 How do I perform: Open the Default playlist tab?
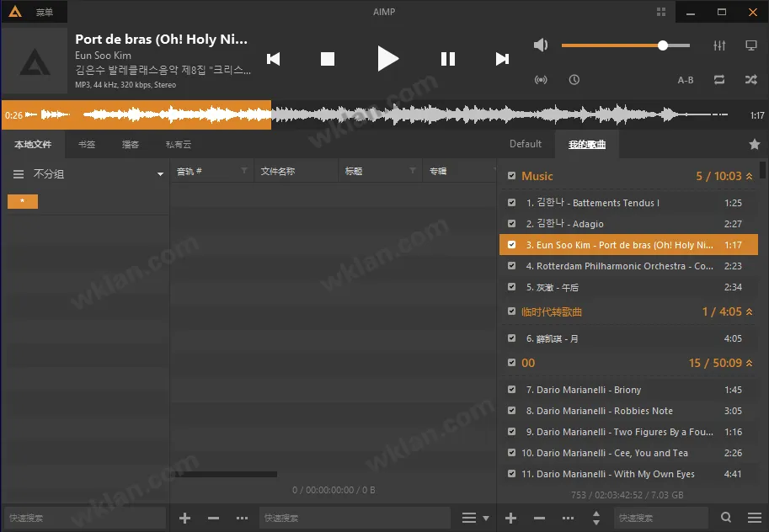pyautogui.click(x=526, y=144)
